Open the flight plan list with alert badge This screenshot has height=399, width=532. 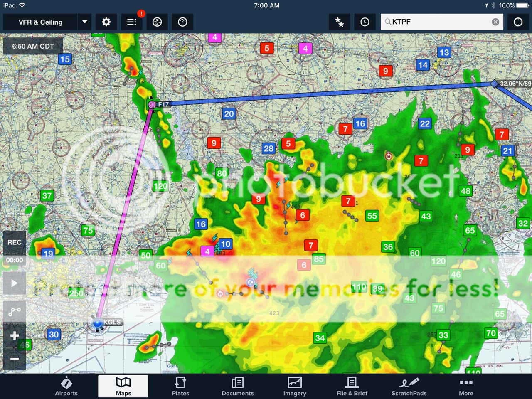coord(132,22)
